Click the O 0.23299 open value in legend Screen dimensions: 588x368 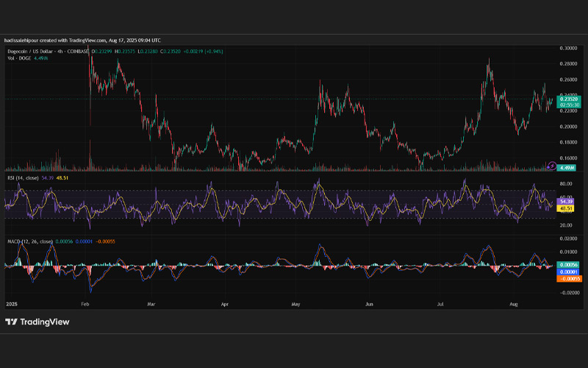[101, 52]
